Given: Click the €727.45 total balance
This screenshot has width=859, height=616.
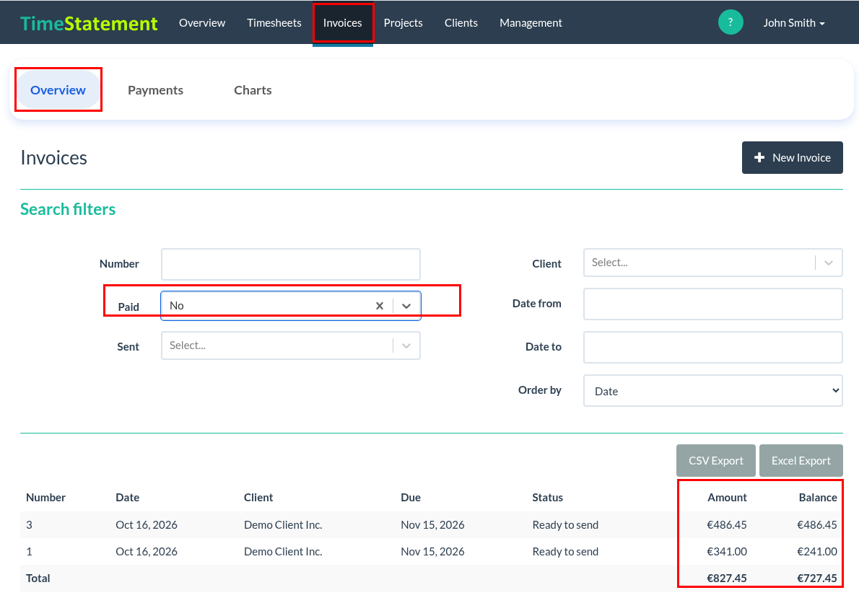Looking at the screenshot, I should [817, 578].
